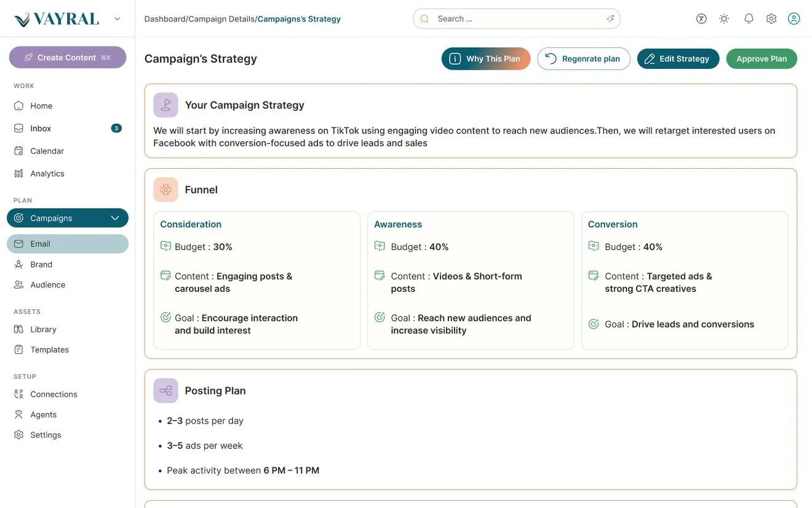Click the AI sparkle icon in search bar

click(610, 18)
